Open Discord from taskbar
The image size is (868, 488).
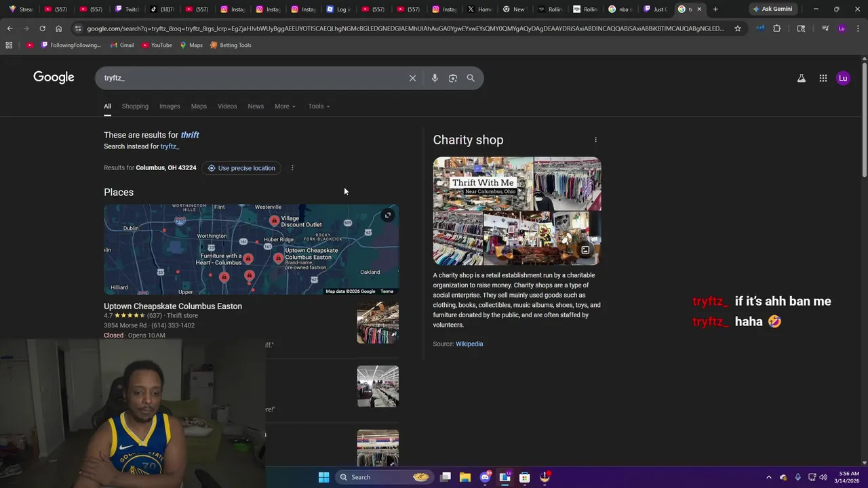[x=485, y=477]
